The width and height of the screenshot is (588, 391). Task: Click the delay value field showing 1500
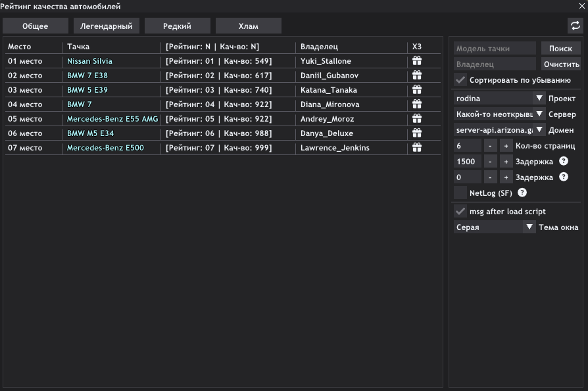[x=467, y=162]
